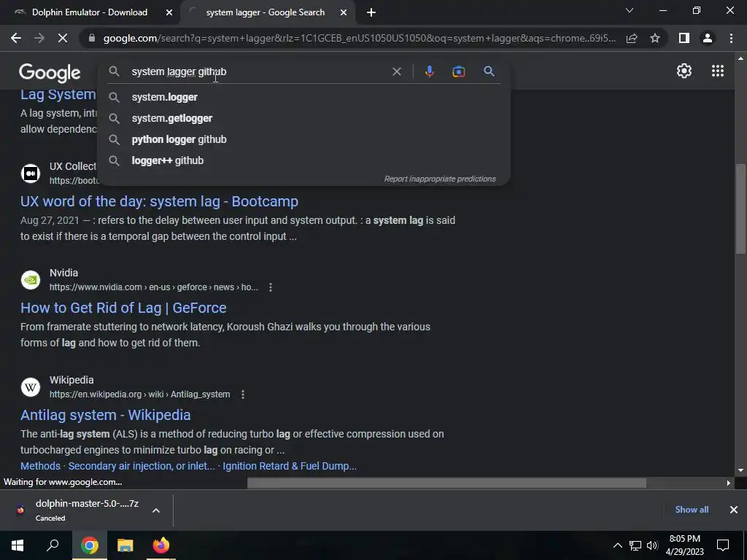Click the UX Collective site favicon
The height and width of the screenshot is (560, 747).
[31, 174]
